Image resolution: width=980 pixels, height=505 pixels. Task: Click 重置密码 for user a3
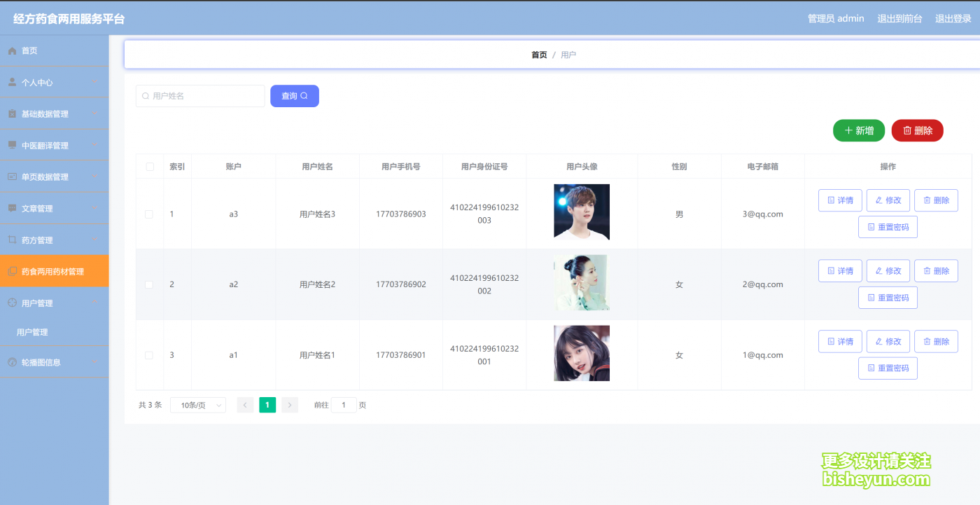point(888,227)
